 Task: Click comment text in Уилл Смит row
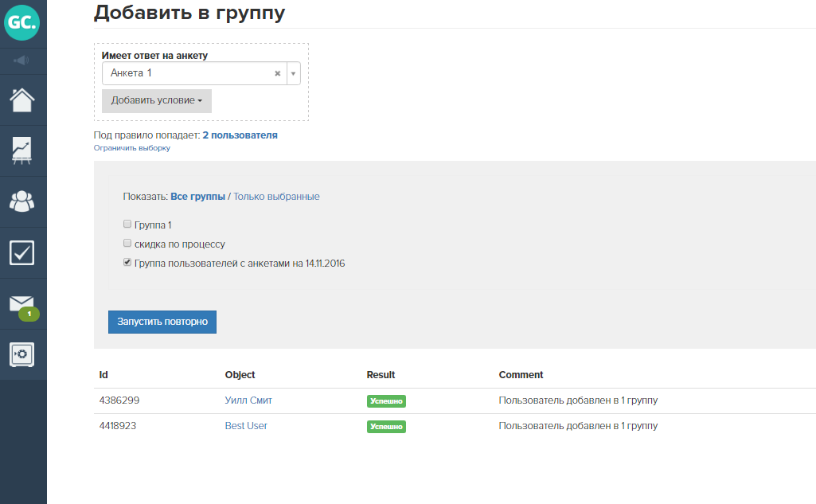(578, 400)
